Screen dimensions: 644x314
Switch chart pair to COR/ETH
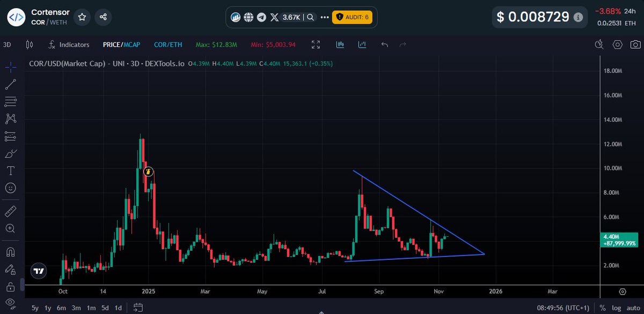(x=168, y=44)
